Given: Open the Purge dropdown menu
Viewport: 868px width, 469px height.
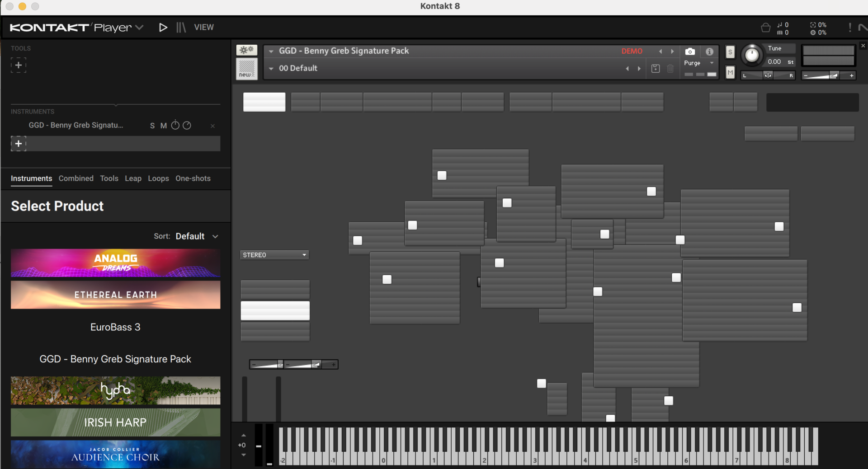Looking at the screenshot, I should click(698, 63).
